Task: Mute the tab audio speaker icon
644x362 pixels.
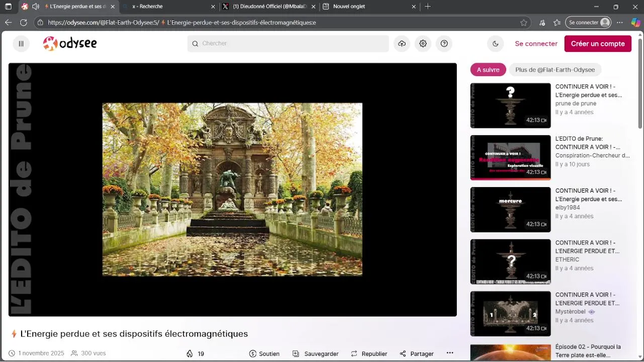Action: (x=35, y=7)
